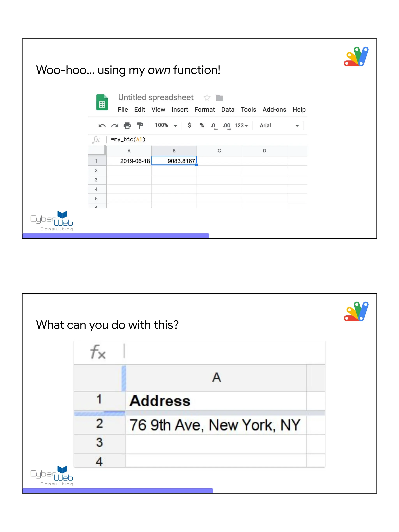
Task: Select row 3 header in top spreadsheet
Action: 97,180
